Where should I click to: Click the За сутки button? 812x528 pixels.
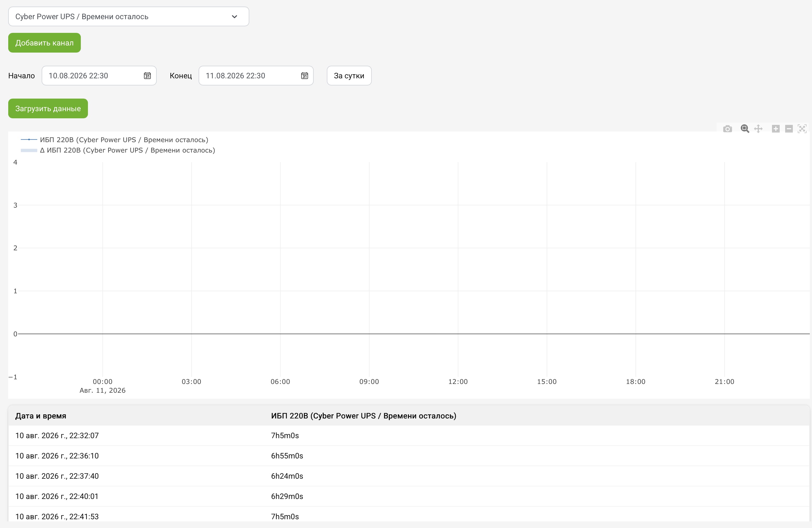[x=349, y=76]
